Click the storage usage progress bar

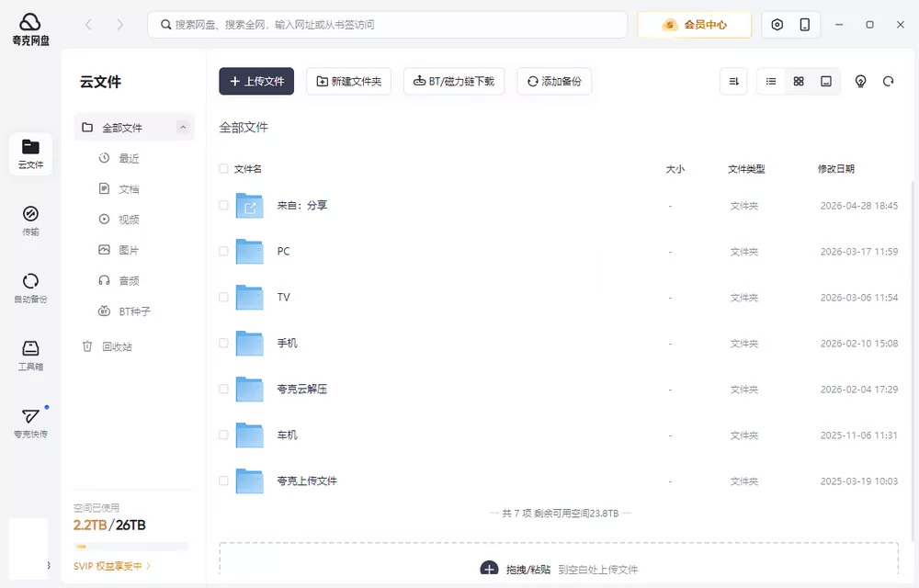pos(130,547)
